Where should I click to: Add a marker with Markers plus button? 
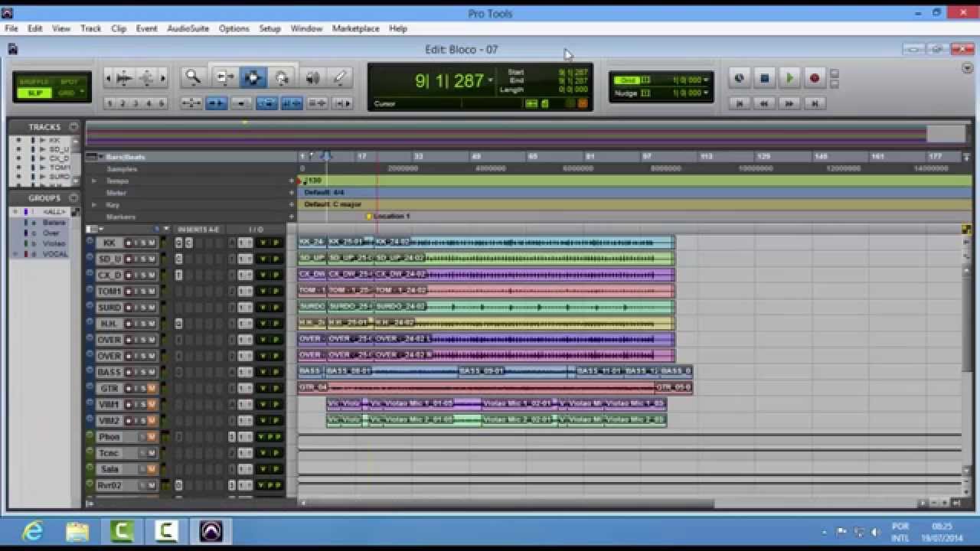click(x=291, y=217)
